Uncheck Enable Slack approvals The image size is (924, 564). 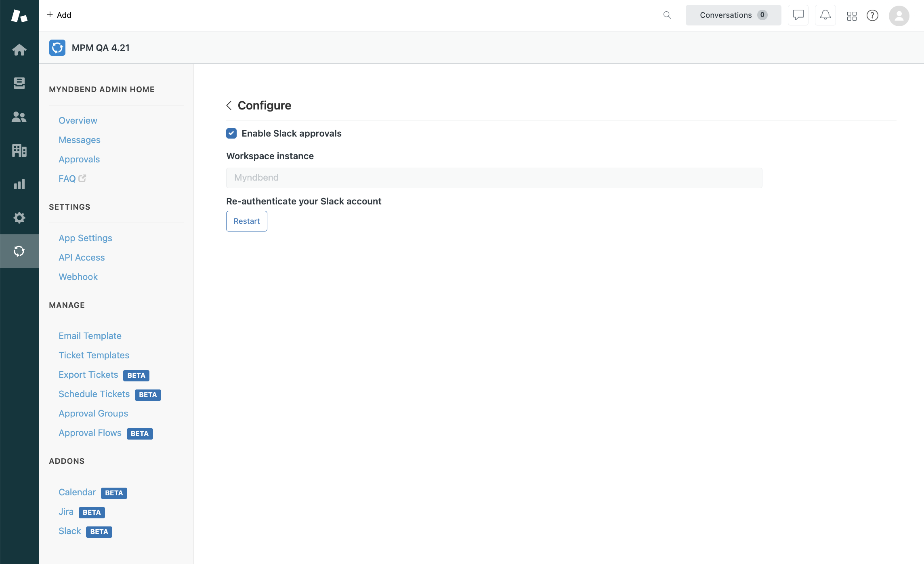[231, 133]
